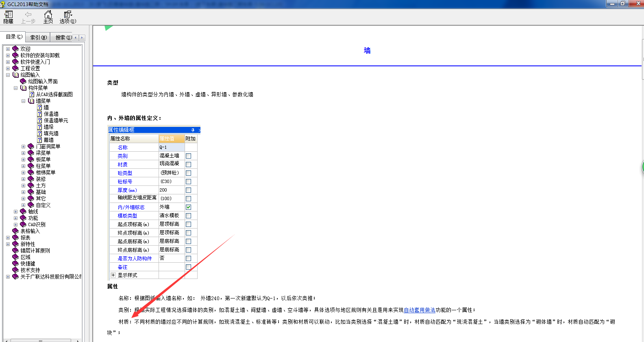The height and width of the screenshot is (342, 644).
Task: Select the 错层计算原则 topic
Action: tap(35, 251)
